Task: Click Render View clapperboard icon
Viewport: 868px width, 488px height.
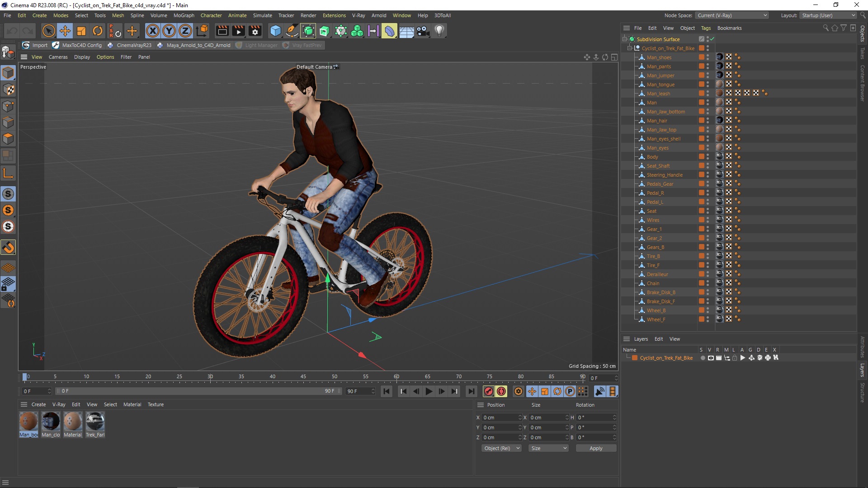Action: pyautogui.click(x=222, y=31)
